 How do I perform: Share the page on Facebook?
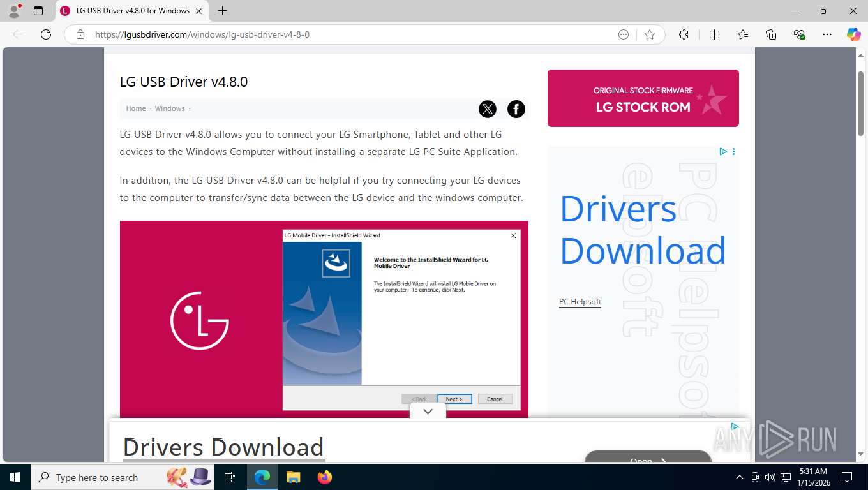pyautogui.click(x=516, y=109)
